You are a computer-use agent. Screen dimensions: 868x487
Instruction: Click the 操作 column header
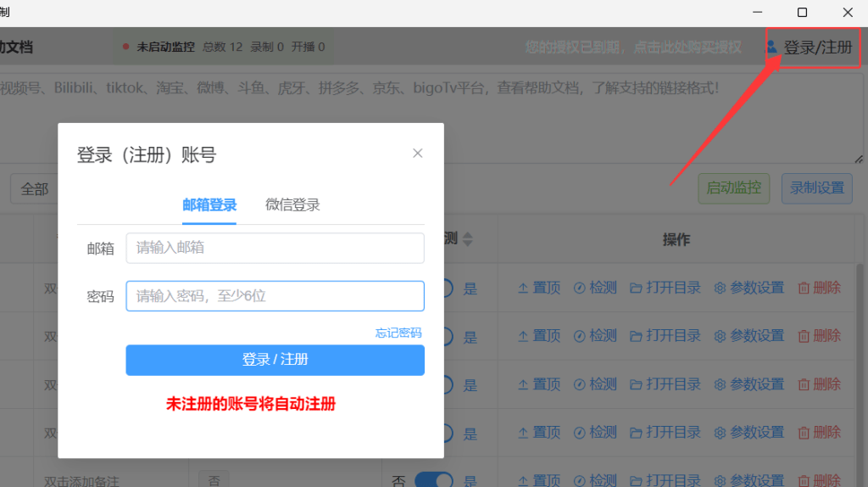point(676,239)
